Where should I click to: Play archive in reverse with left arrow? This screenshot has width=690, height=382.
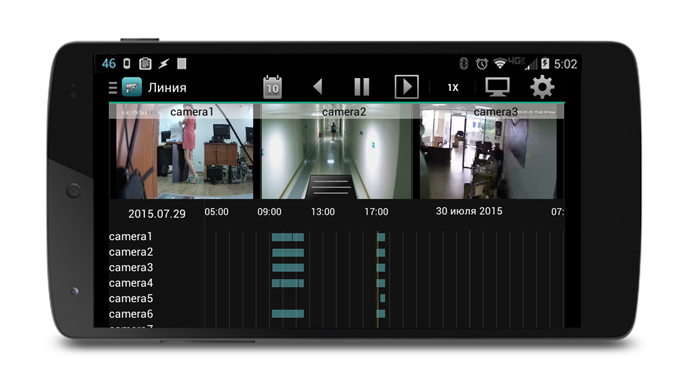318,87
